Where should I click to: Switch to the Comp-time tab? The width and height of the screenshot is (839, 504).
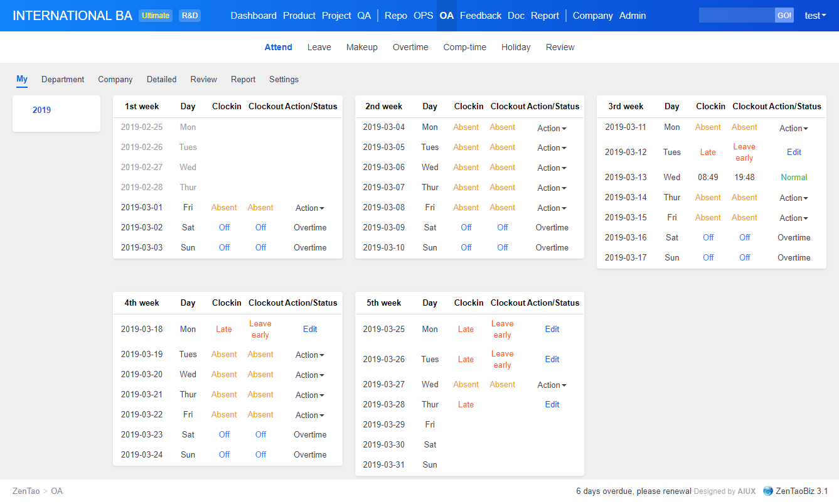pyautogui.click(x=465, y=47)
